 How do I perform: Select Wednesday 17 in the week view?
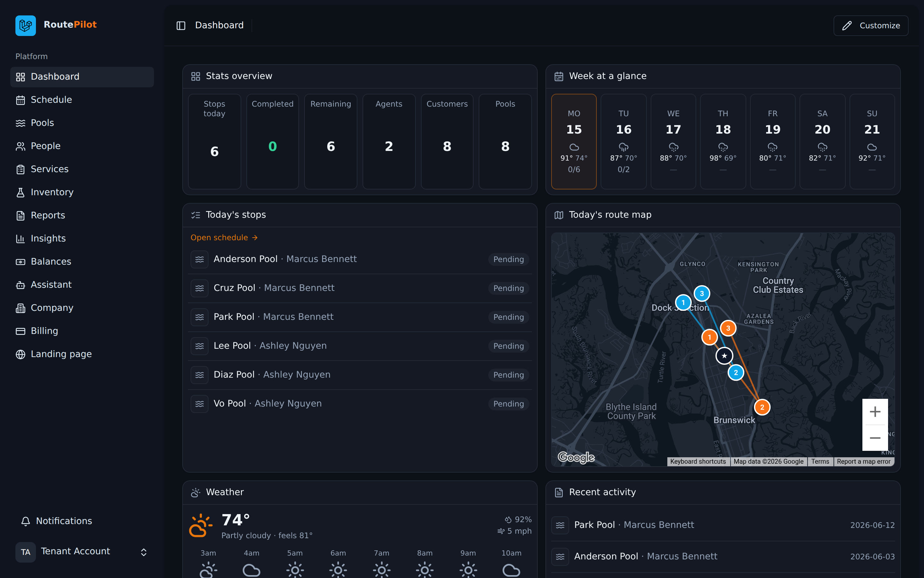pos(673,141)
